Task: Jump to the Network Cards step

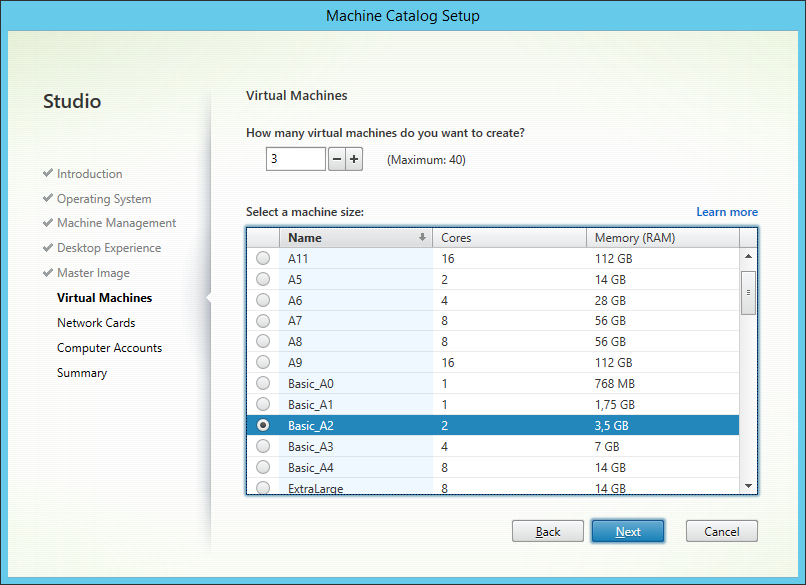Action: point(96,323)
